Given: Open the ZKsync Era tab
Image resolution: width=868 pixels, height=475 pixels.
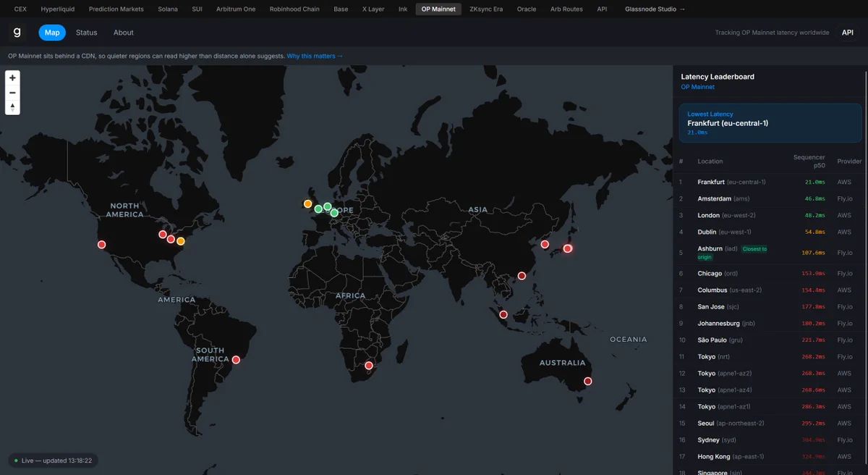Looking at the screenshot, I should (x=486, y=9).
